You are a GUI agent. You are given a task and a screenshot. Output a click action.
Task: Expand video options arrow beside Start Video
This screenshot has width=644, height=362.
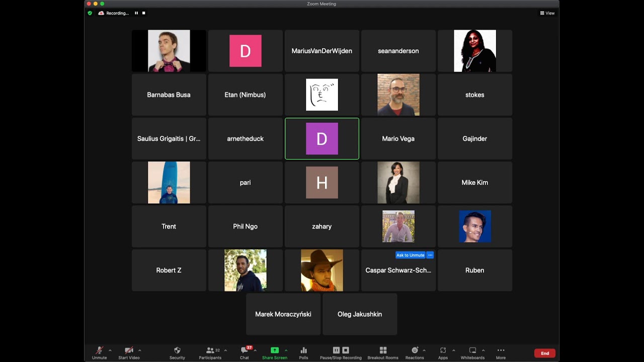click(139, 350)
